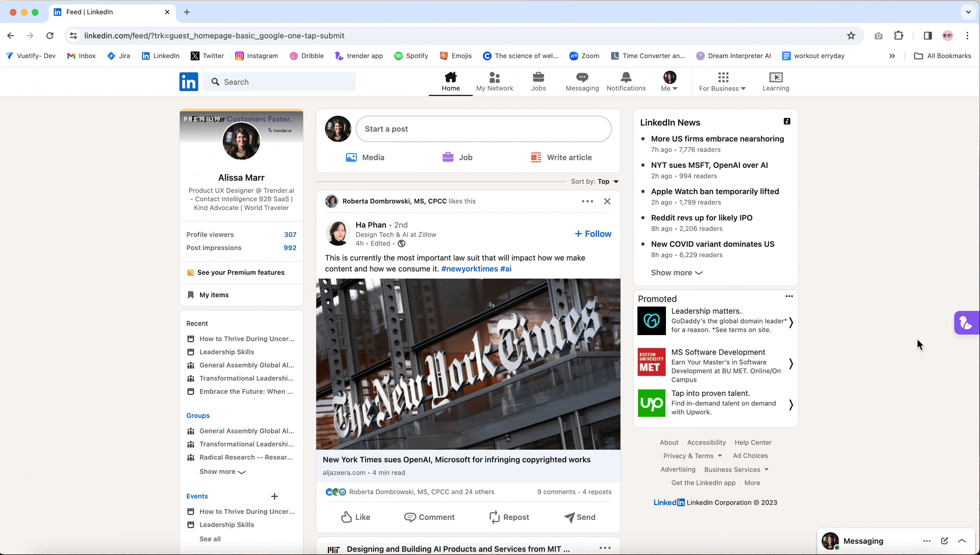This screenshot has height=555, width=980.
Task: Add a new event with plus icon
Action: (x=275, y=496)
